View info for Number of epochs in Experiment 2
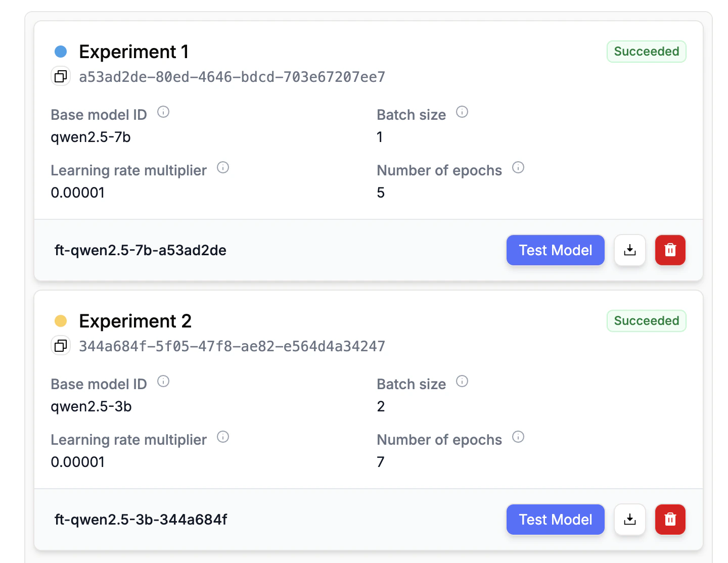This screenshot has width=728, height=563. click(x=518, y=437)
